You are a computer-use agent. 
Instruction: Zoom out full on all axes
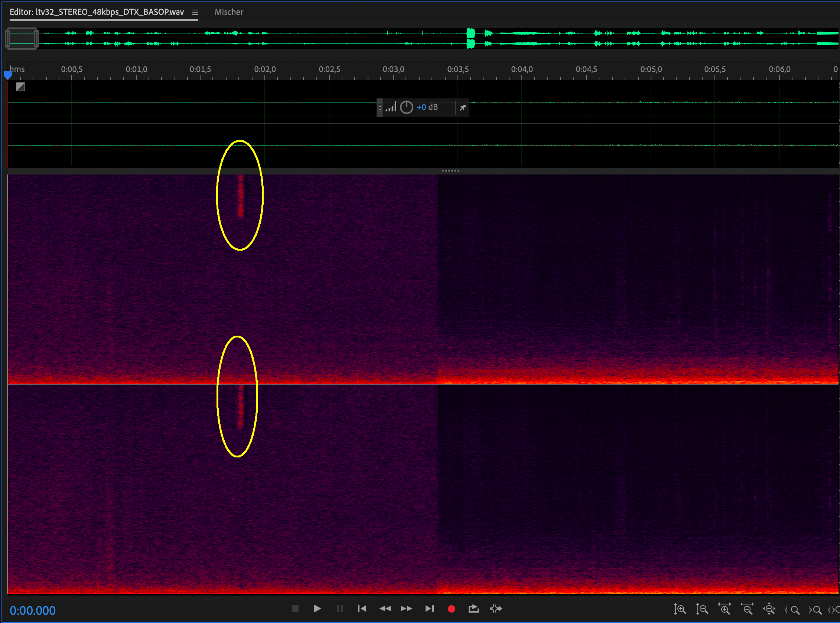coord(769,609)
